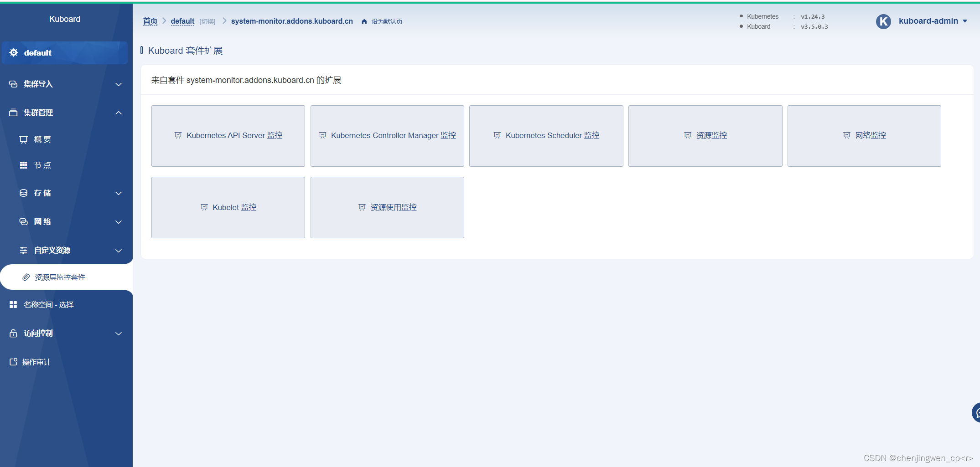Click the Kubernetes Scheduler 监控 card icon
Viewport: 980px width, 467px height.
coord(498,135)
